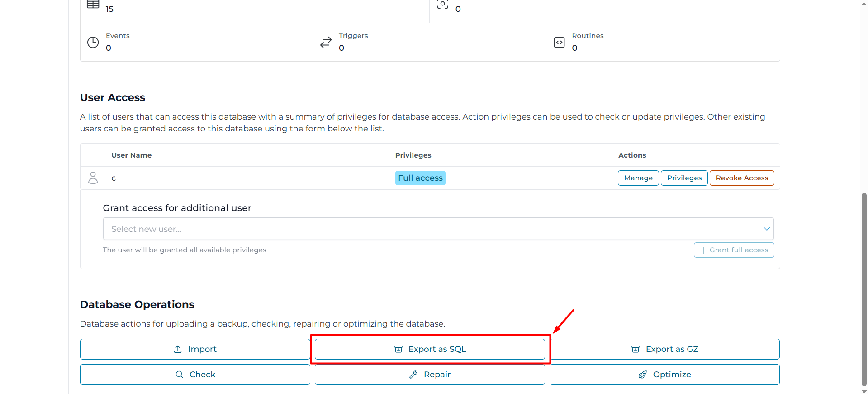Click the page vertical scrollbar thumb

tap(864, 290)
